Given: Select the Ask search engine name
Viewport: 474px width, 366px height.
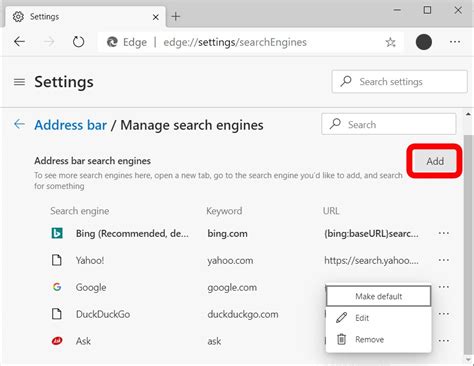Looking at the screenshot, I should point(83,341).
